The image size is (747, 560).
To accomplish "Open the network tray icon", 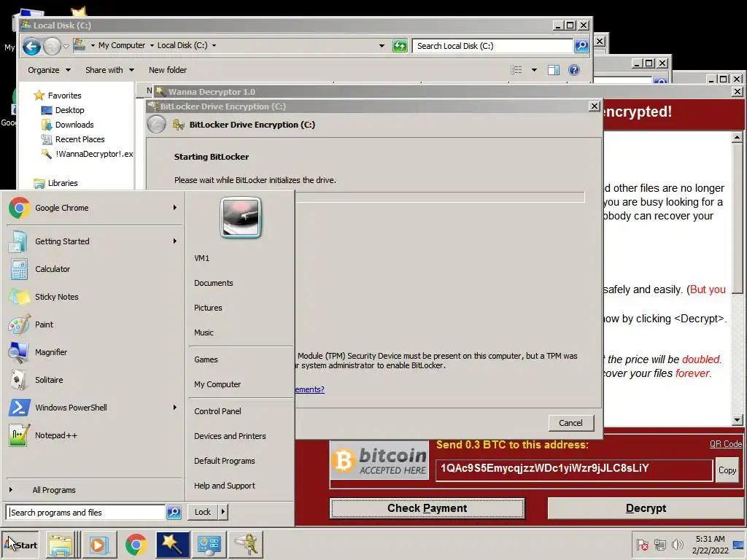I will point(659,545).
